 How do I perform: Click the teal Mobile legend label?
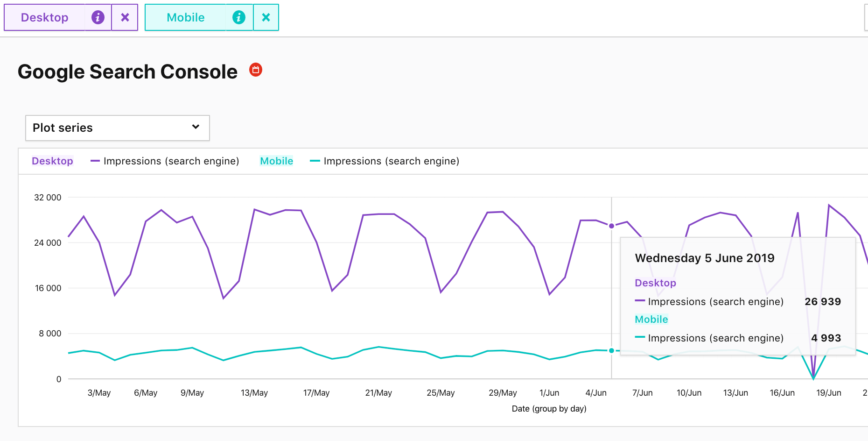(x=276, y=161)
